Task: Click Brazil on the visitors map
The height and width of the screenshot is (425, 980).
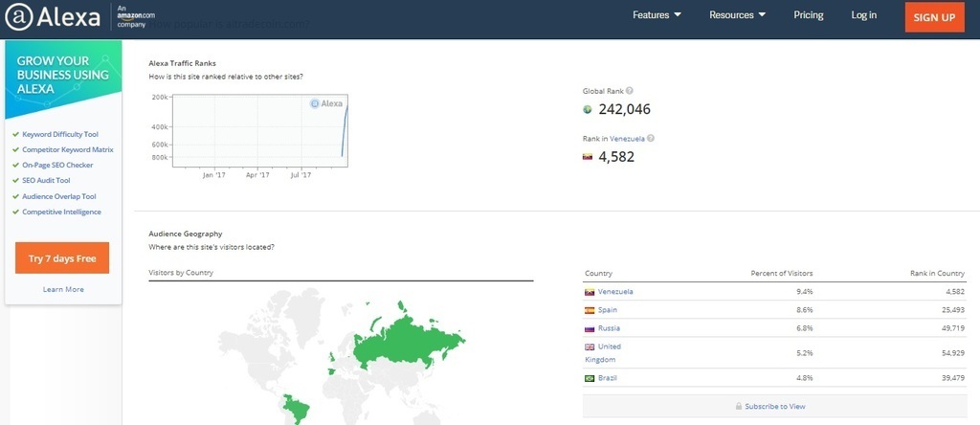Action: (299, 408)
